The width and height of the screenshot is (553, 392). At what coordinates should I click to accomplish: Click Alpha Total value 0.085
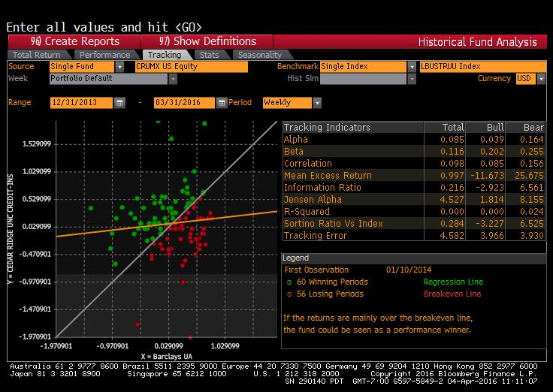click(x=452, y=140)
